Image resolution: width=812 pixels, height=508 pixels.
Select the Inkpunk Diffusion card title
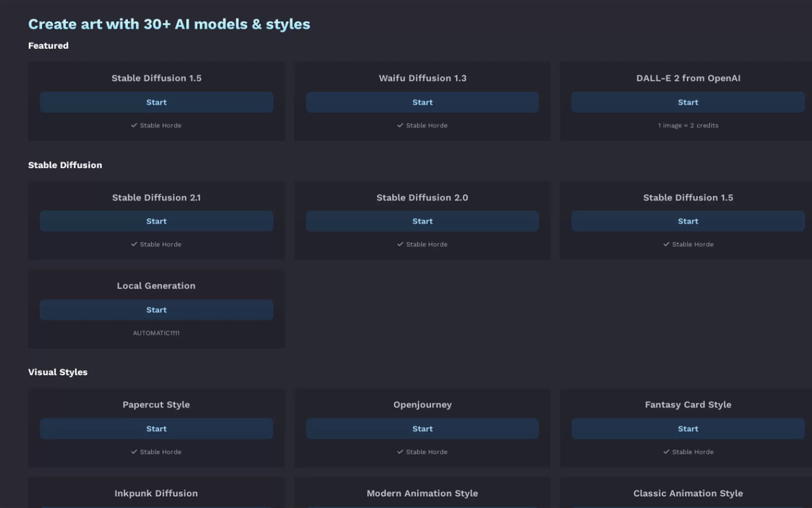point(156,493)
